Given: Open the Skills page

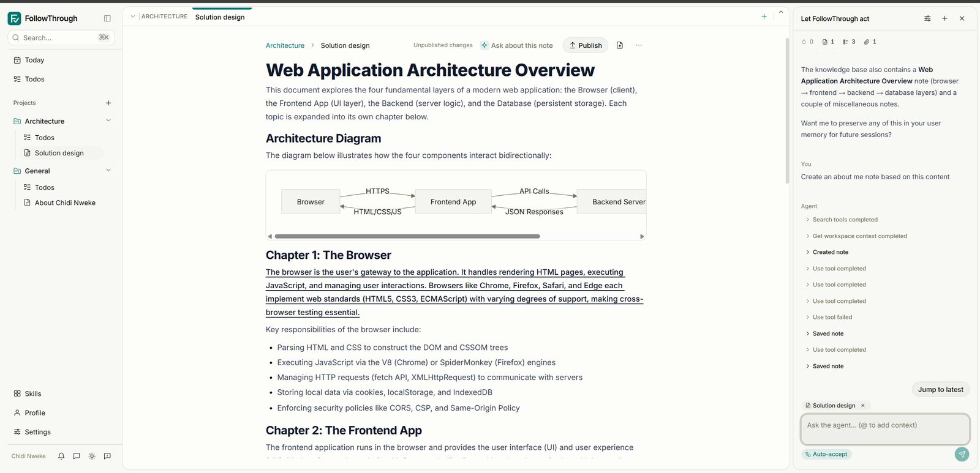Looking at the screenshot, I should (33, 393).
